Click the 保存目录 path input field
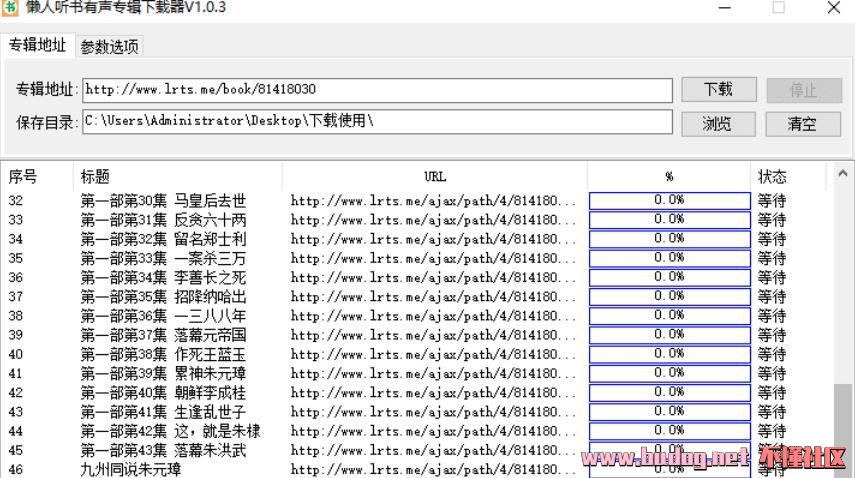The width and height of the screenshot is (855, 478). click(x=377, y=121)
